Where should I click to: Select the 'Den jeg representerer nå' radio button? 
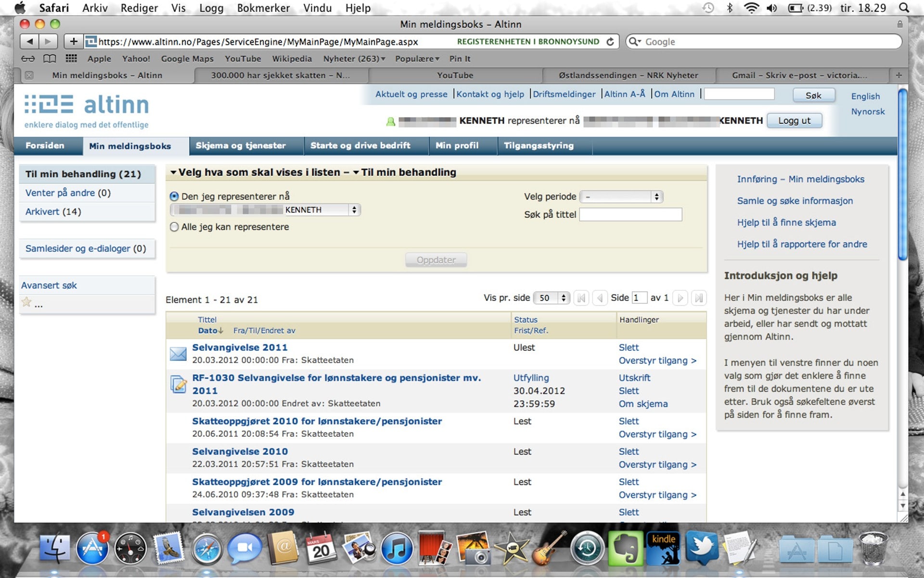174,197
